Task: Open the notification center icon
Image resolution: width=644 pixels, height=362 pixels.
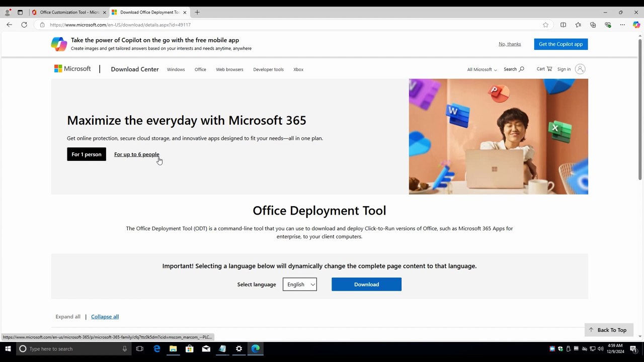Action: click(633, 349)
